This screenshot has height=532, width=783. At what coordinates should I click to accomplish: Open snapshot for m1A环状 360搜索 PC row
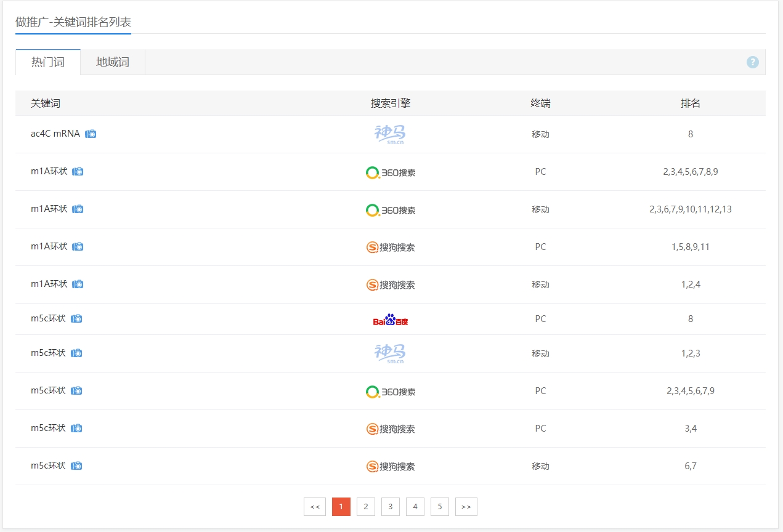click(78, 172)
